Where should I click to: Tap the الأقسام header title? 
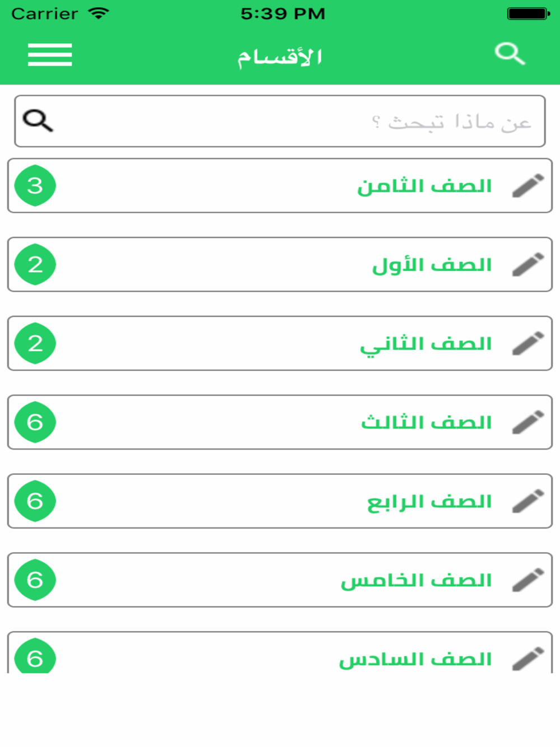point(279,57)
